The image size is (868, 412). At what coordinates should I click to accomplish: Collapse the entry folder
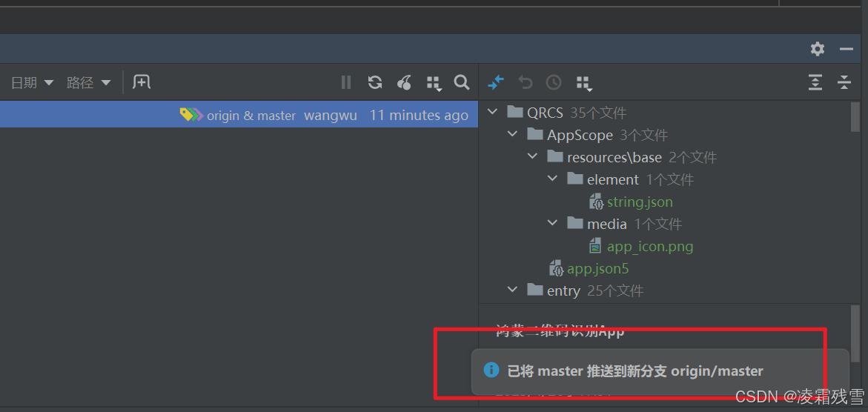[513, 290]
